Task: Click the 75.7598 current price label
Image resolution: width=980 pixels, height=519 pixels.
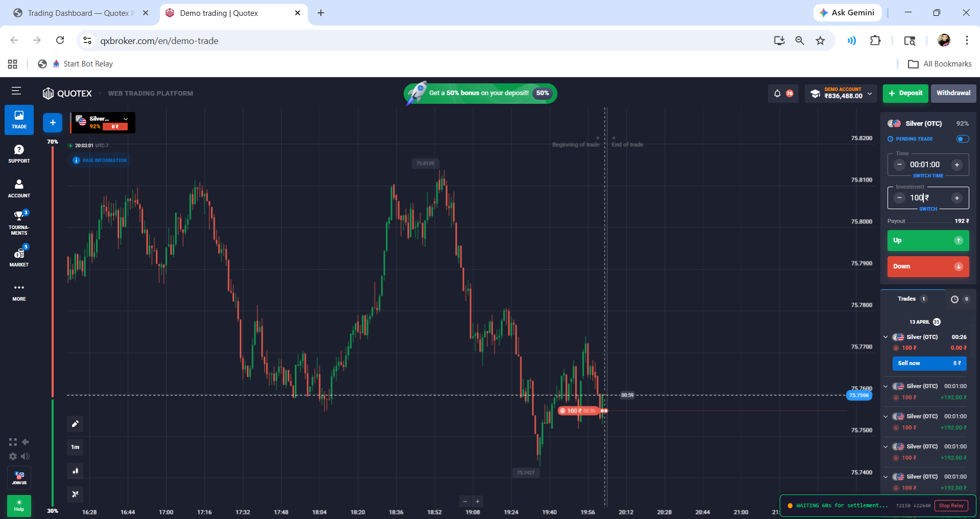Action: (859, 395)
